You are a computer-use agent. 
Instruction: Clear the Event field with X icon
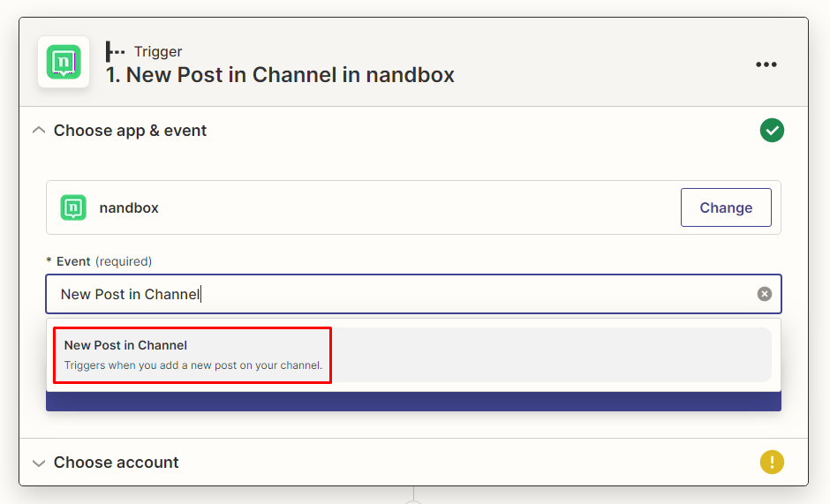765,294
